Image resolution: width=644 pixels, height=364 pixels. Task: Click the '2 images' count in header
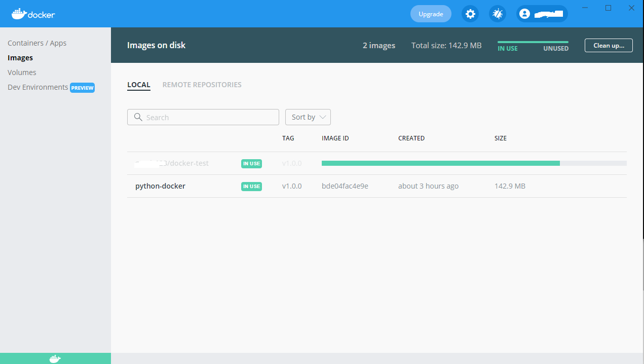coord(379,45)
